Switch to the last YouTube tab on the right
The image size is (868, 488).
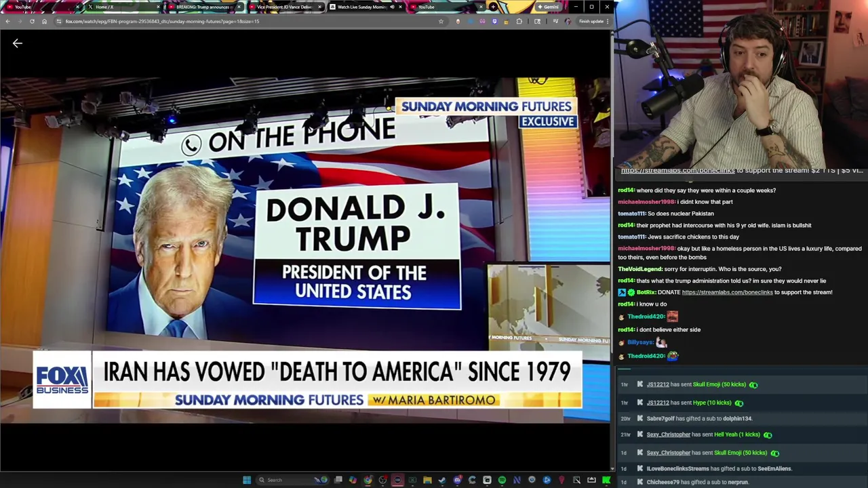[445, 7]
